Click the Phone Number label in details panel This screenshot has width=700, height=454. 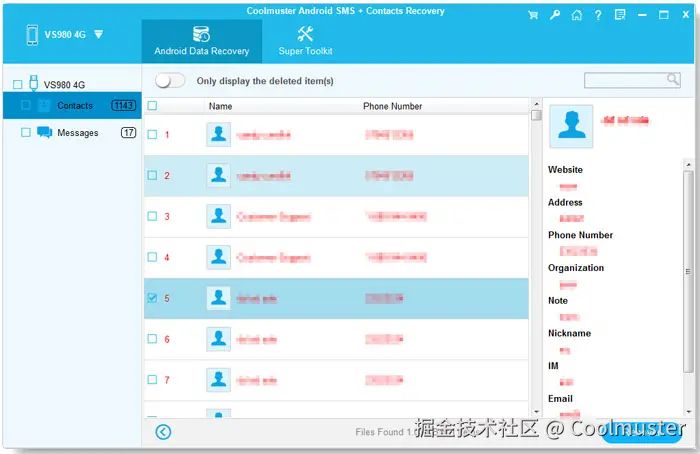tap(580, 235)
